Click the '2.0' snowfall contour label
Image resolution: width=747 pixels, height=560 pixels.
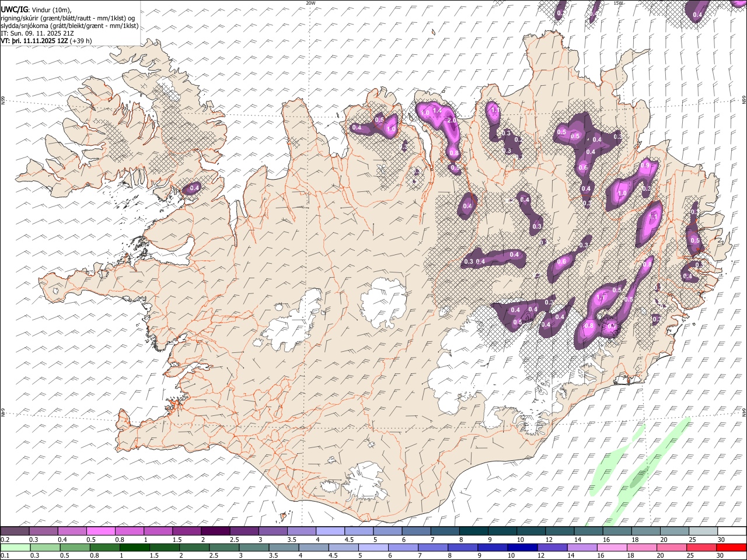[452, 120]
